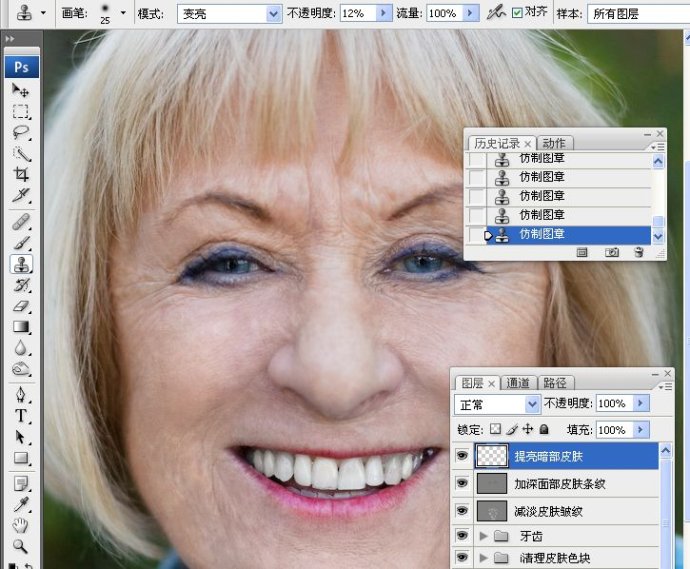Viewport: 690px width, 569px height.
Task: Select the Pen tool
Action: point(20,395)
